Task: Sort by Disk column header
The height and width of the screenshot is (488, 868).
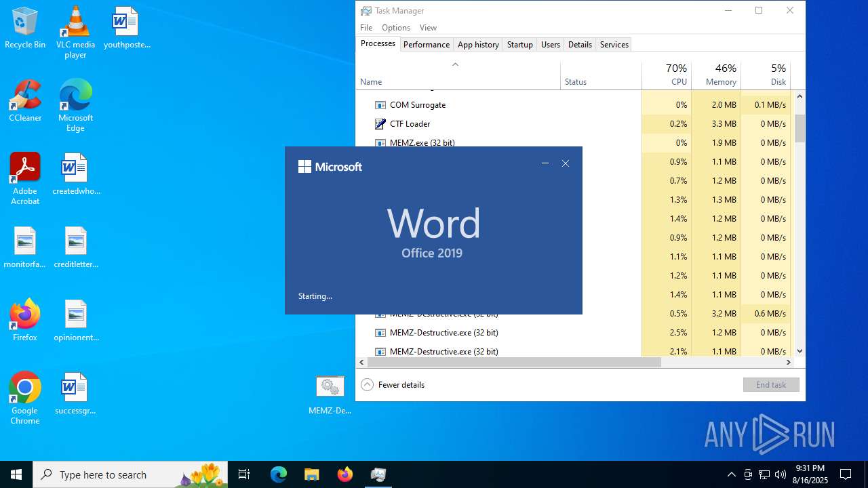Action: click(766, 75)
